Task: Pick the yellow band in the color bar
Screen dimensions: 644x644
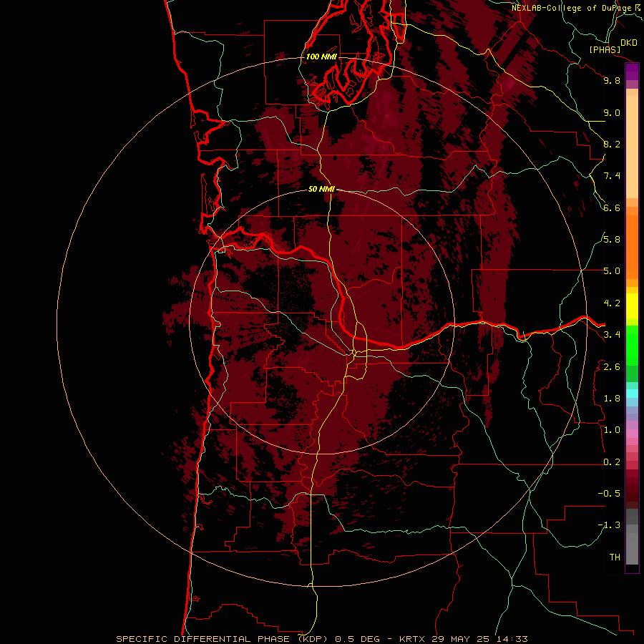Action: tap(632, 306)
